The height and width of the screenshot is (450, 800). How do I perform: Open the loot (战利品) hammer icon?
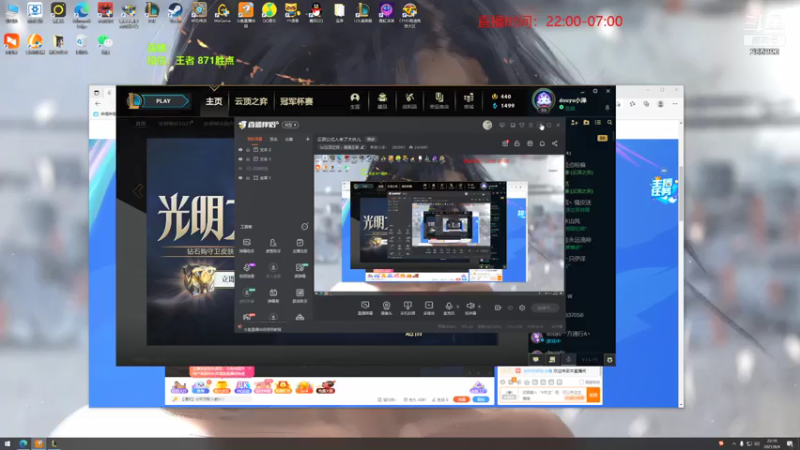click(x=409, y=101)
